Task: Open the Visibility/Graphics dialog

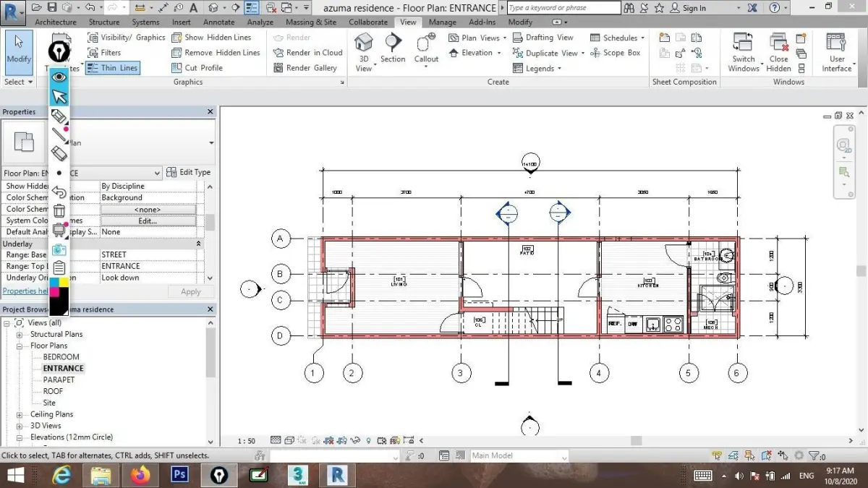Action: click(x=127, y=38)
